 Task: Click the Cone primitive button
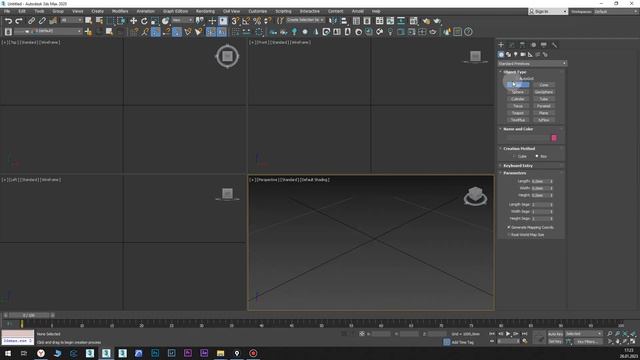click(x=544, y=85)
